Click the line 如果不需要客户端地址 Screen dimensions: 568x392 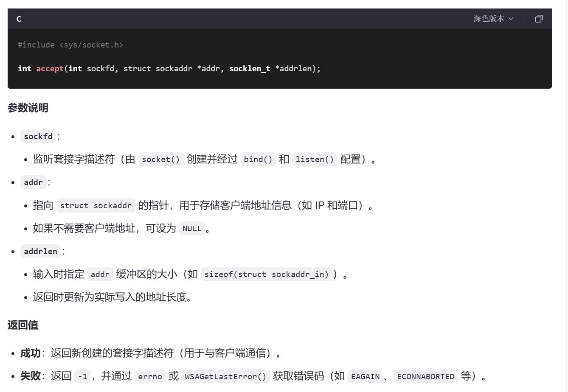click(122, 229)
